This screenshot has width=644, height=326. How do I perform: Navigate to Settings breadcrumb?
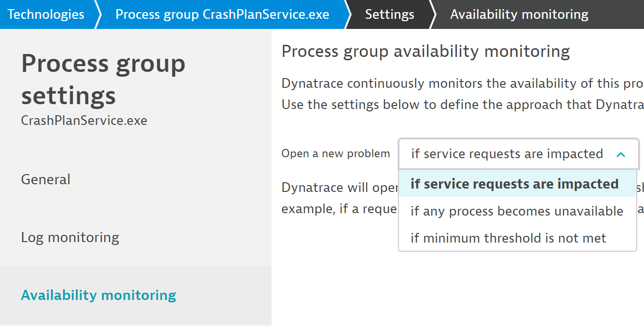(389, 14)
